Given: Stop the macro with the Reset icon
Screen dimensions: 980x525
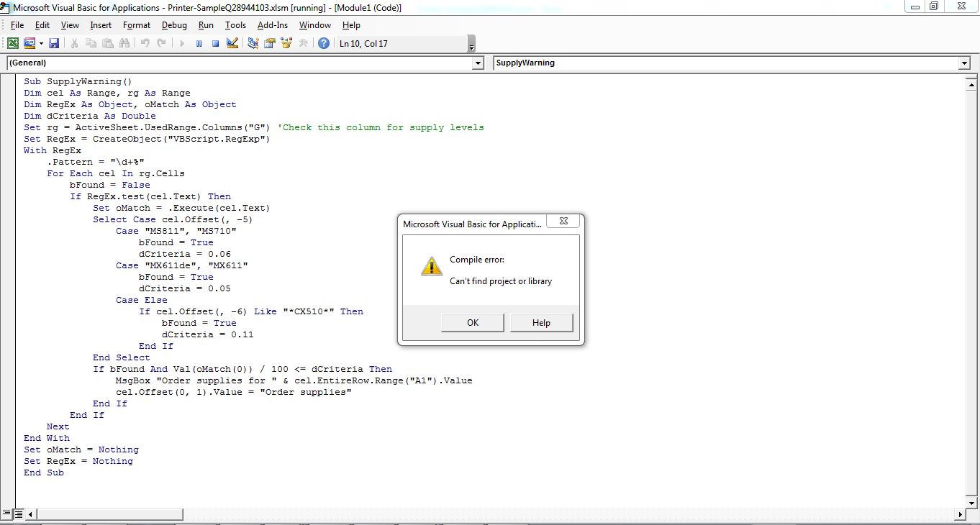Looking at the screenshot, I should 215,43.
